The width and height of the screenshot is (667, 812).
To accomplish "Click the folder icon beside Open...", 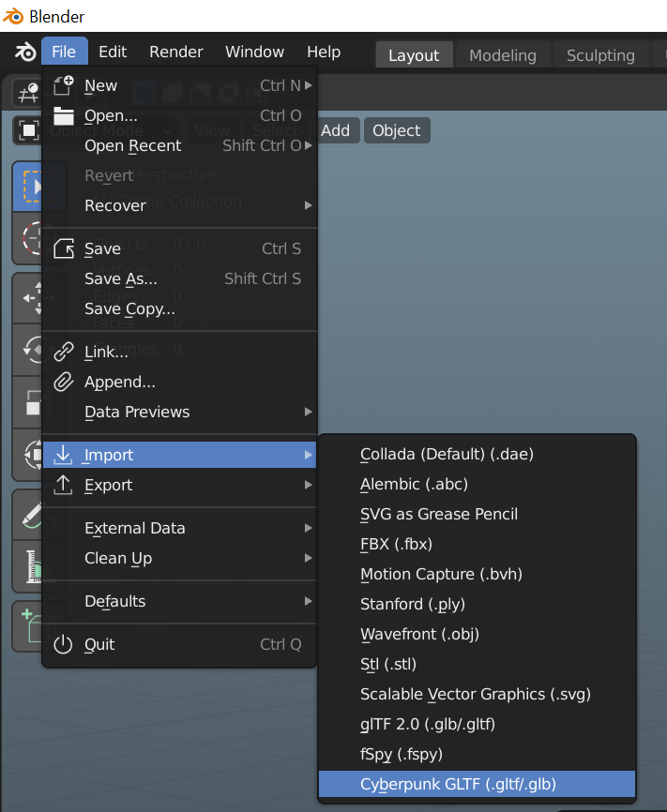I will click(63, 115).
